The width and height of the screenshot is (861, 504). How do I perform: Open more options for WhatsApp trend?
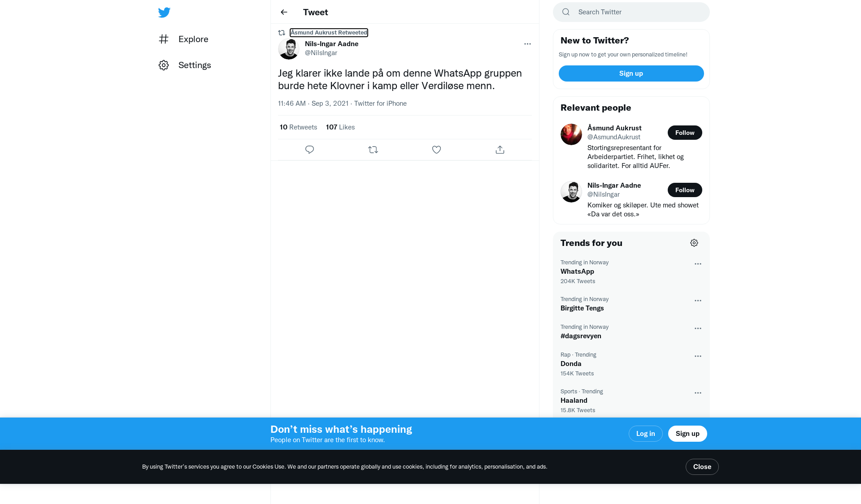pyautogui.click(x=698, y=264)
